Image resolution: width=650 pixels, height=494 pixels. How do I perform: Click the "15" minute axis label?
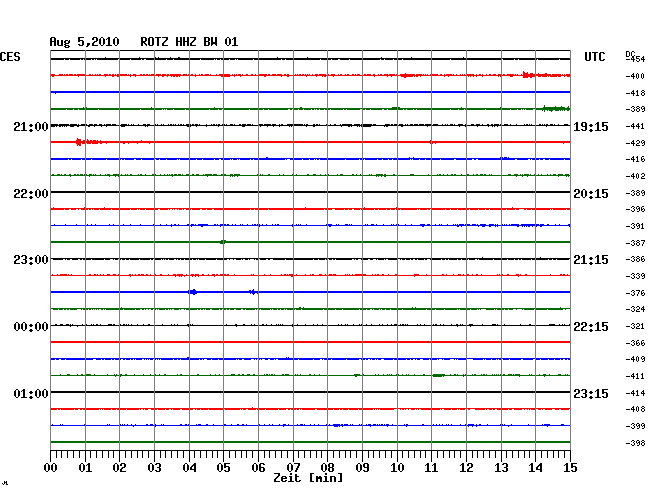(x=570, y=468)
